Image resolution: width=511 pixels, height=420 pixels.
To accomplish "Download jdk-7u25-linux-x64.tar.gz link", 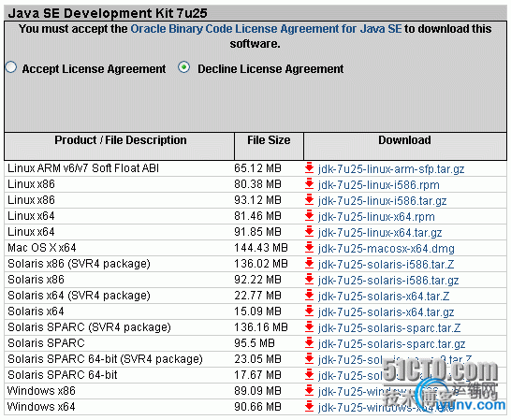I will point(380,233).
